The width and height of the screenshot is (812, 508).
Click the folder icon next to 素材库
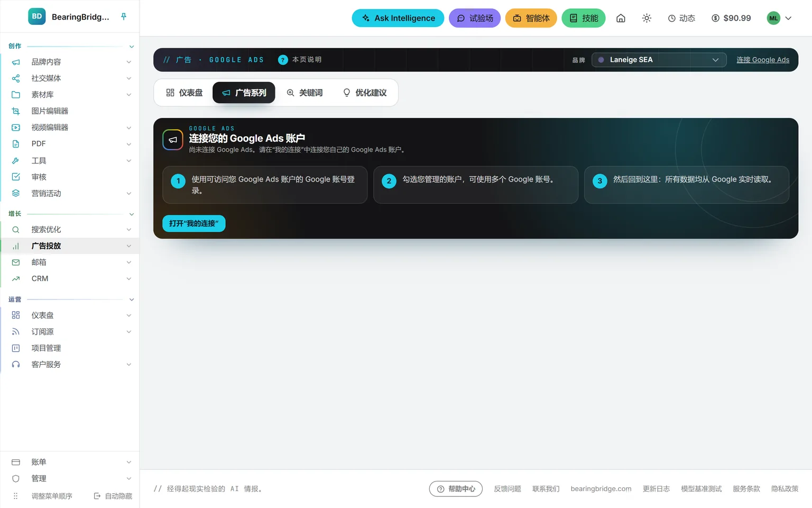tap(16, 95)
